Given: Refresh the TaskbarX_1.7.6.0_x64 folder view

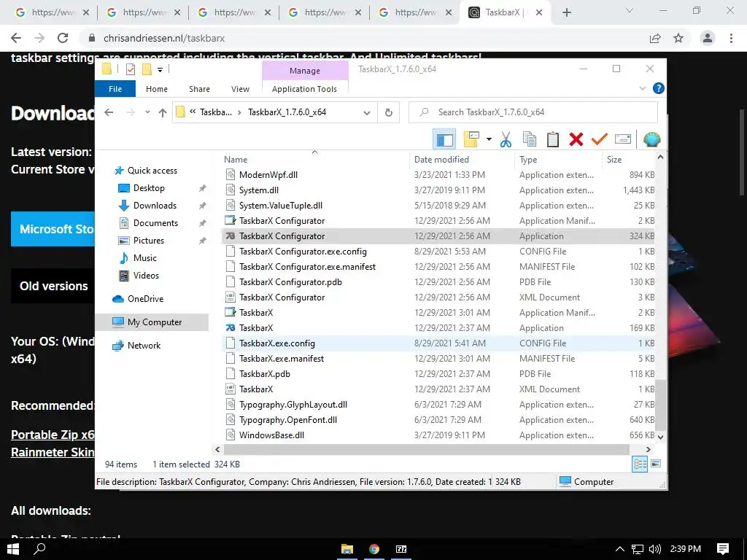Looking at the screenshot, I should [389, 112].
